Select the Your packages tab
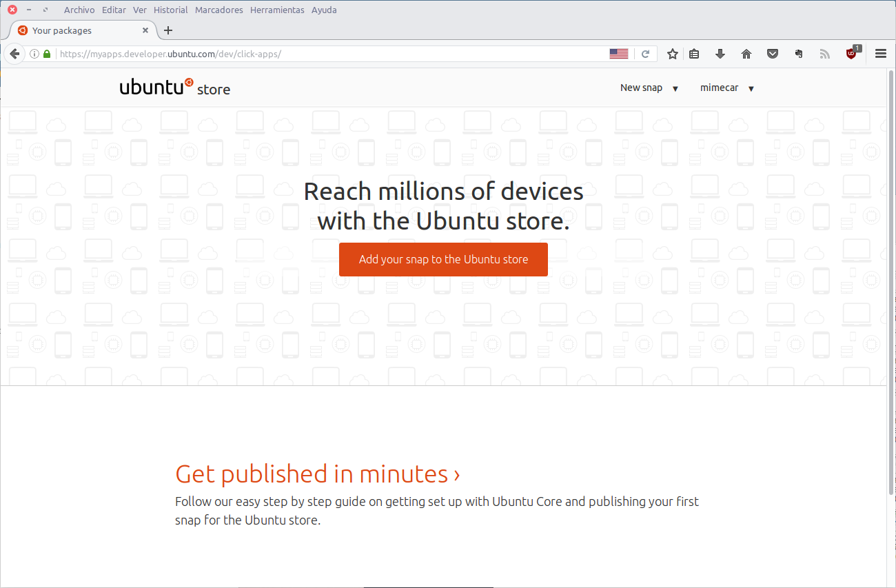The width and height of the screenshot is (896, 588). click(x=81, y=30)
